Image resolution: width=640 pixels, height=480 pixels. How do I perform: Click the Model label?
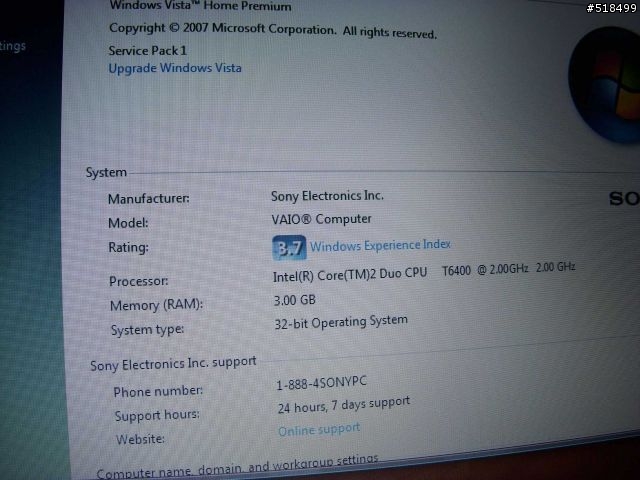(128, 223)
